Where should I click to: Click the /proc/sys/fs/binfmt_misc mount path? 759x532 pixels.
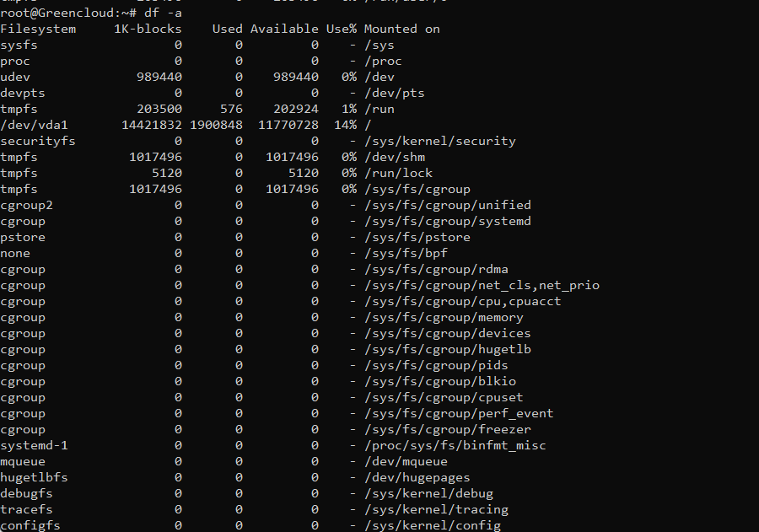pyautogui.click(x=455, y=445)
